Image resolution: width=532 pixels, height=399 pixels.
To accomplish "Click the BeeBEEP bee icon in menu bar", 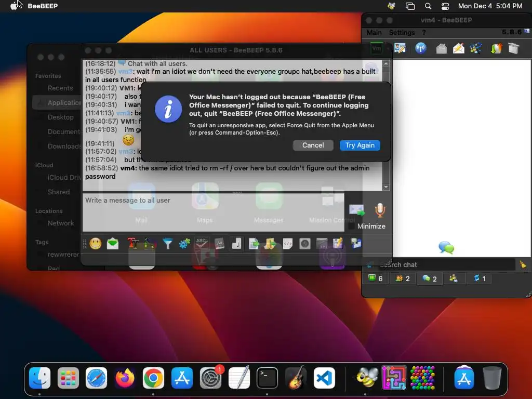I will pos(392,6).
